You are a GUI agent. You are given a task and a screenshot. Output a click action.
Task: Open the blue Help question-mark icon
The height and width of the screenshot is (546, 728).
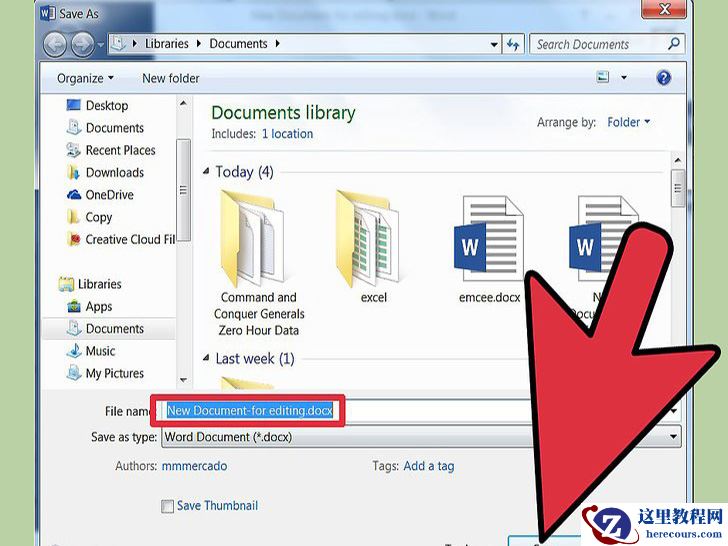click(x=664, y=78)
